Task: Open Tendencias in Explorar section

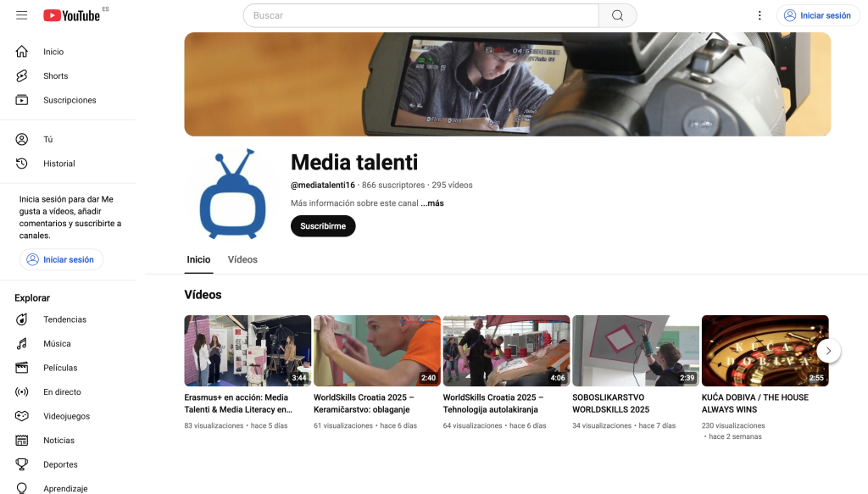Action: click(64, 319)
